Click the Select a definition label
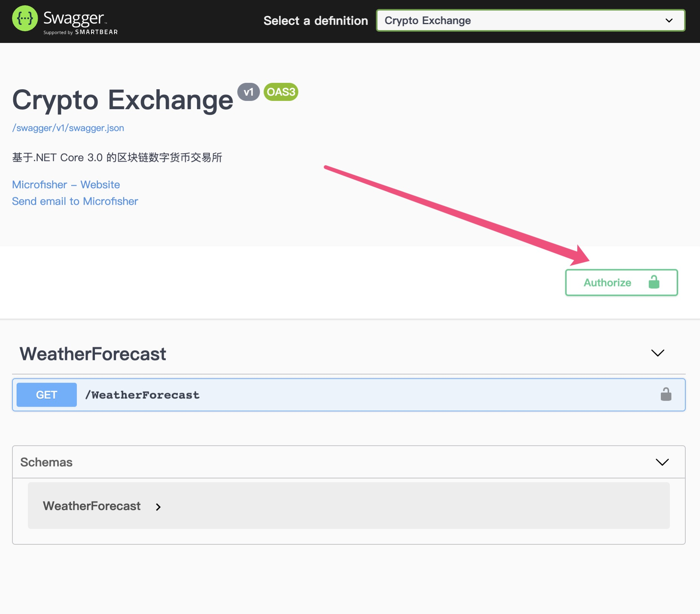 316,21
